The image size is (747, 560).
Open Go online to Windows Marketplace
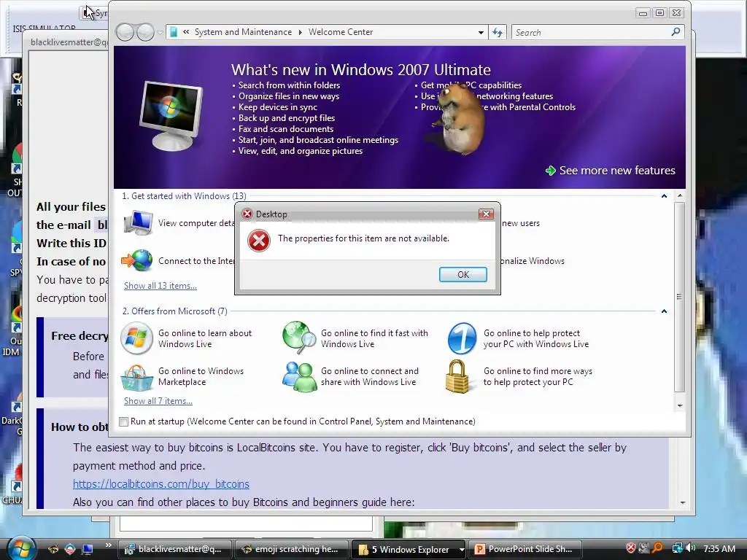pyautogui.click(x=201, y=376)
